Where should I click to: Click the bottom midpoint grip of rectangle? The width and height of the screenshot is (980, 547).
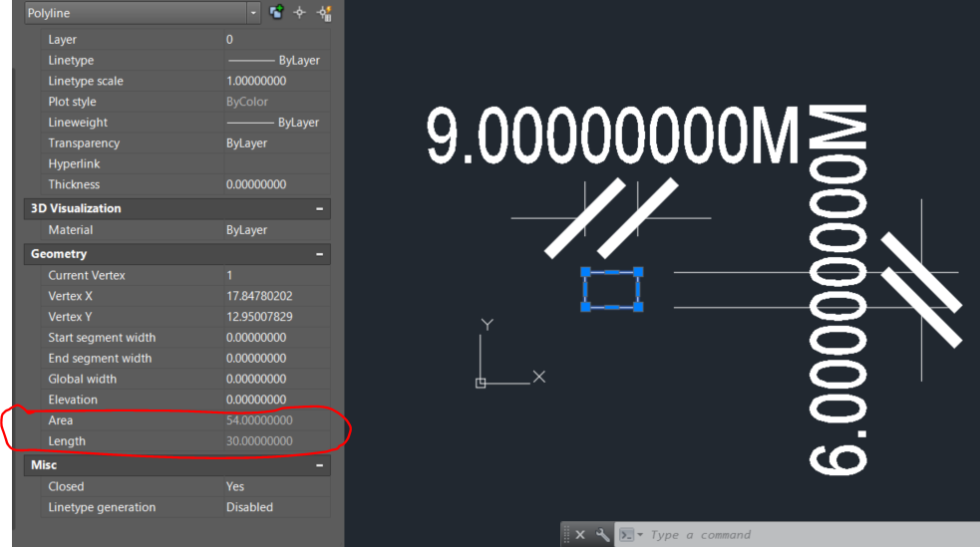pyautogui.click(x=612, y=307)
